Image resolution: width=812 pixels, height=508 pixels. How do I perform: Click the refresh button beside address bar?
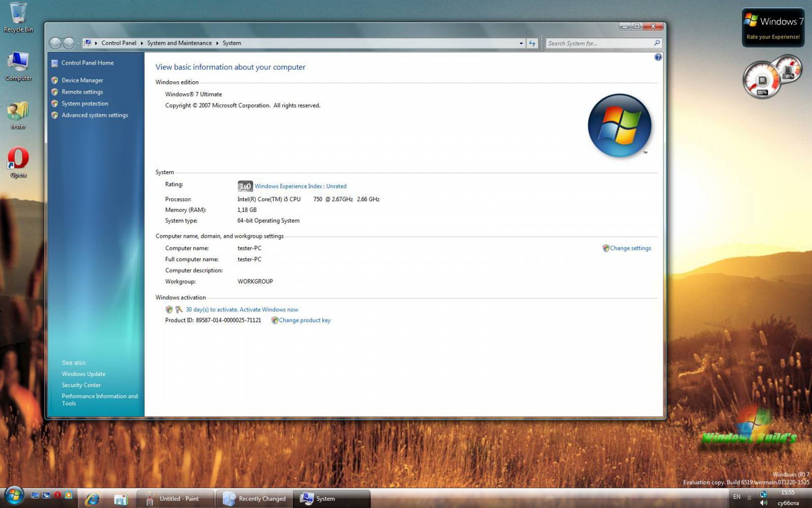click(532, 43)
